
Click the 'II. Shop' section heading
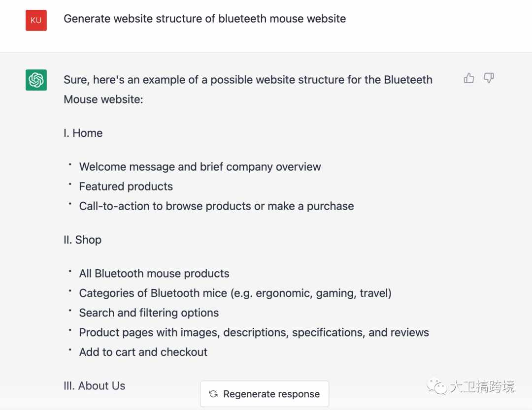(x=82, y=240)
